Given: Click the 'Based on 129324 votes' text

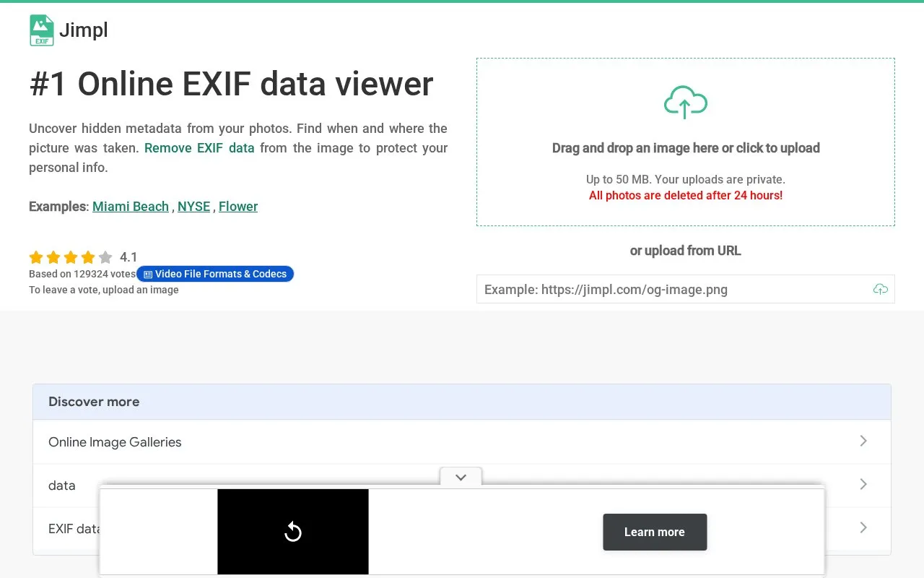Looking at the screenshot, I should 82,274.
